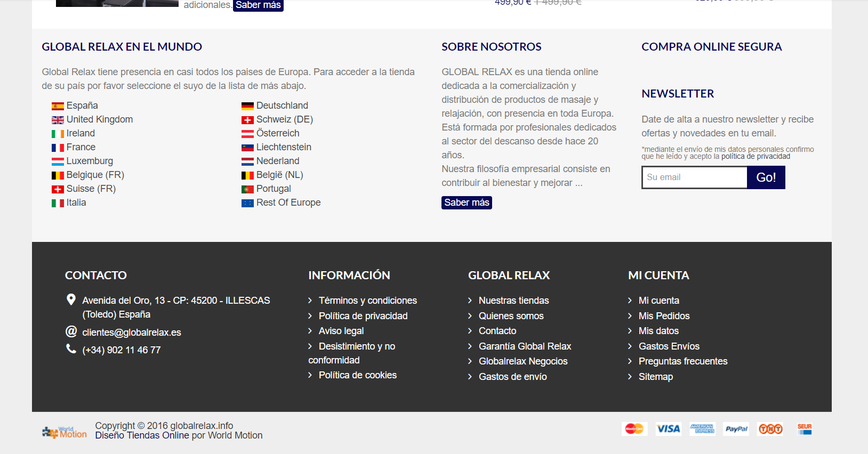The width and height of the screenshot is (868, 454).
Task: Open Preguntas frecuentes
Action: pyautogui.click(x=683, y=361)
